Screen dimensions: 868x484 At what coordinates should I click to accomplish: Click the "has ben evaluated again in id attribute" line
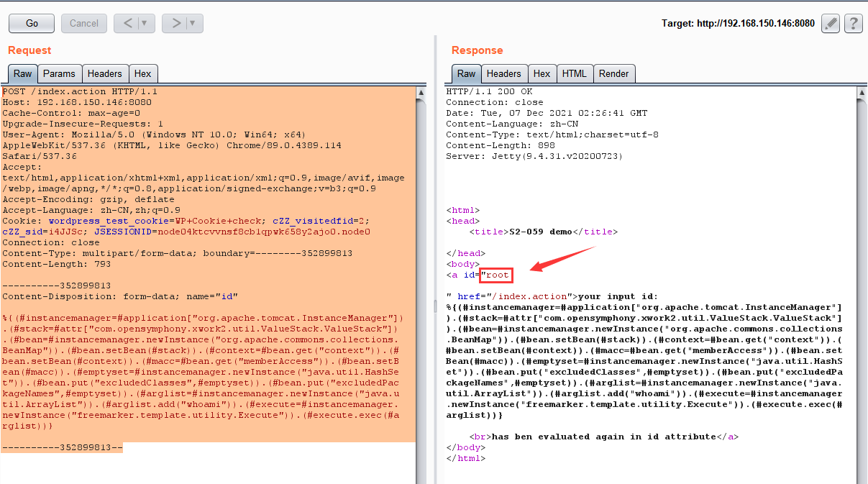(604, 437)
